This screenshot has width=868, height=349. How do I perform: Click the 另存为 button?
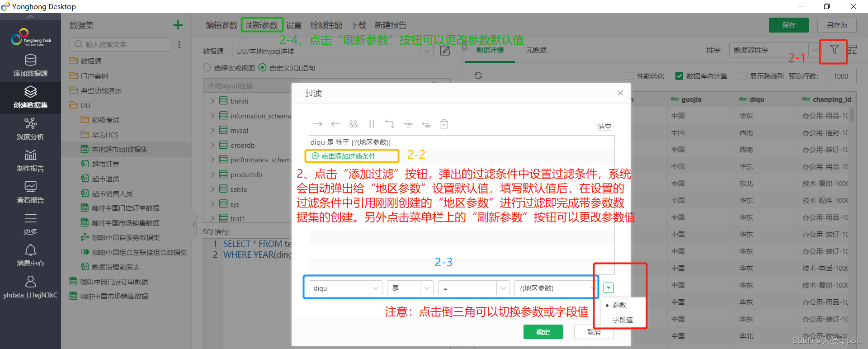click(837, 25)
